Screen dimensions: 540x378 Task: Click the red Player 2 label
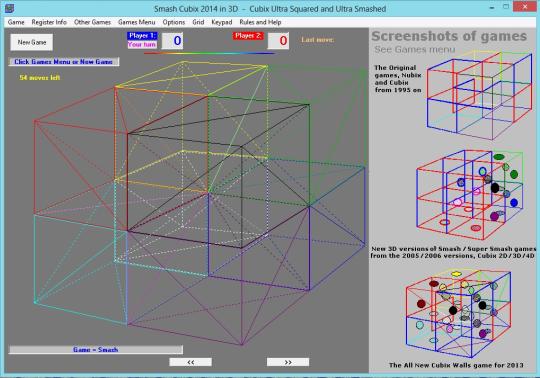248,35
